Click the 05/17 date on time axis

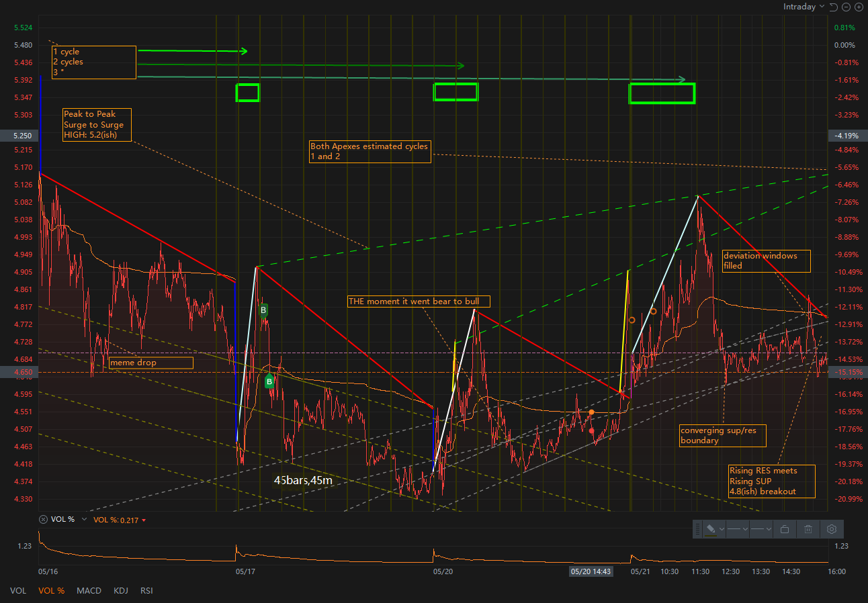(x=245, y=571)
